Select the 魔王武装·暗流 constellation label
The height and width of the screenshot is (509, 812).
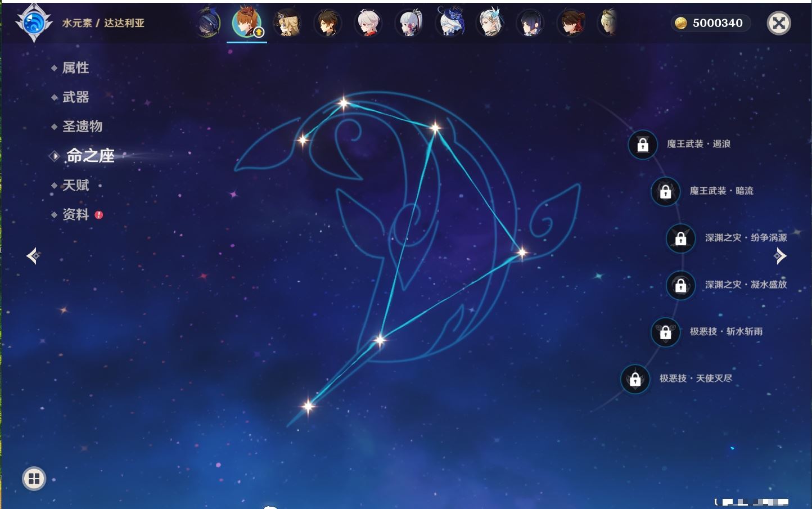click(x=721, y=191)
